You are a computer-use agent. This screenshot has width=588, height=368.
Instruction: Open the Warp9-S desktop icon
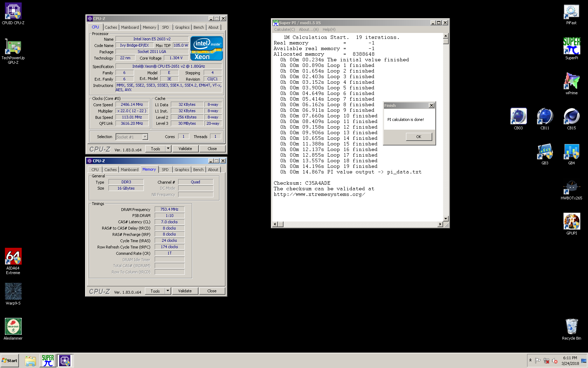click(x=13, y=294)
